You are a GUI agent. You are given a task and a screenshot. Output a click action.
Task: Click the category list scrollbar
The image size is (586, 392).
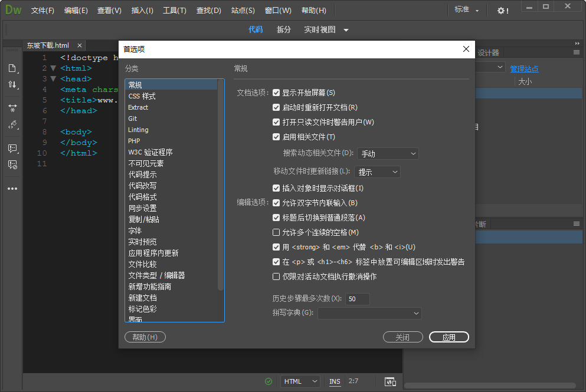tap(221, 185)
